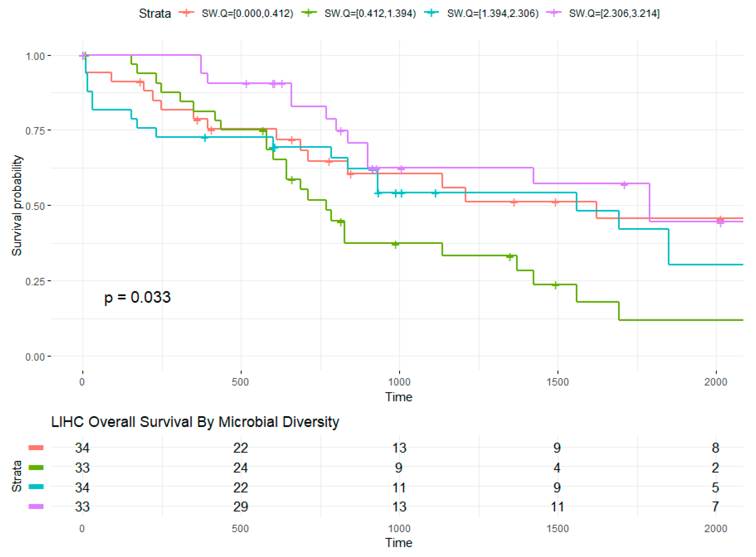
Task: Click the purple strata swatch in risk table
Action: click(x=36, y=507)
